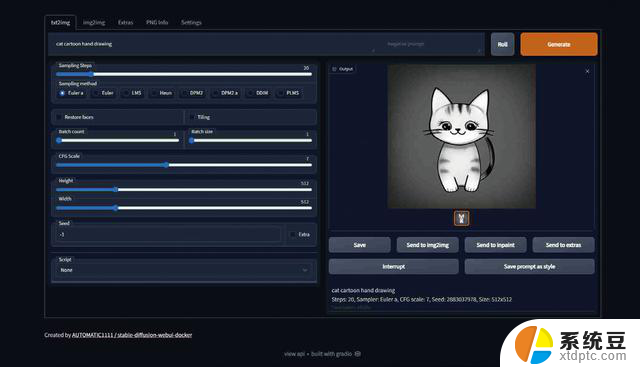Image resolution: width=640 pixels, height=367 pixels.
Task: Open the Script dropdown
Action: point(184,270)
